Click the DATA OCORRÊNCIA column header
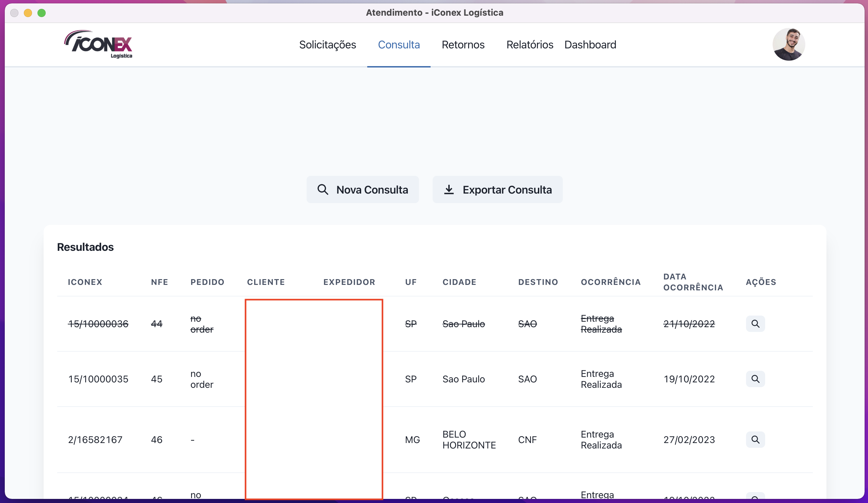This screenshot has width=868, height=503. click(x=693, y=282)
